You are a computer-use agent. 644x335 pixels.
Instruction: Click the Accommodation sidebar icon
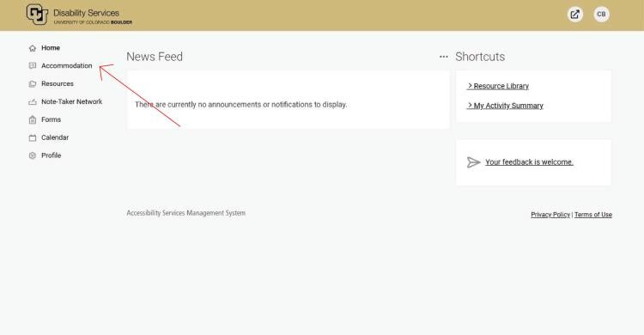[33, 66]
